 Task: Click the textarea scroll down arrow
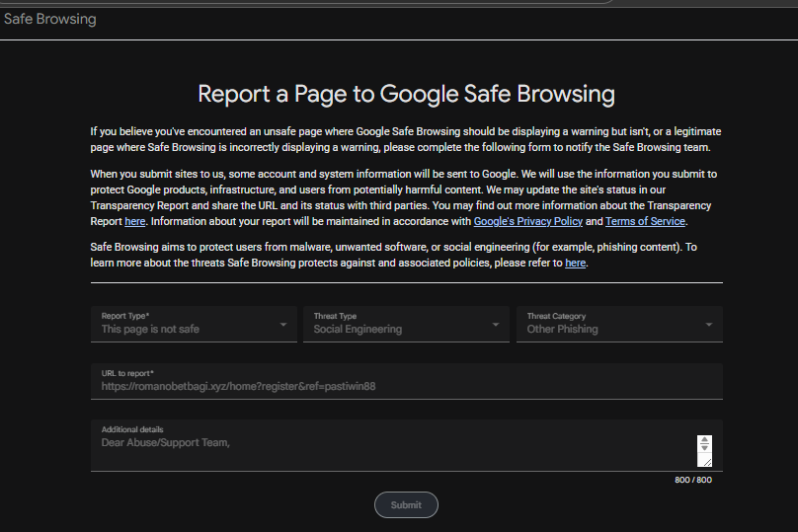tap(704, 447)
